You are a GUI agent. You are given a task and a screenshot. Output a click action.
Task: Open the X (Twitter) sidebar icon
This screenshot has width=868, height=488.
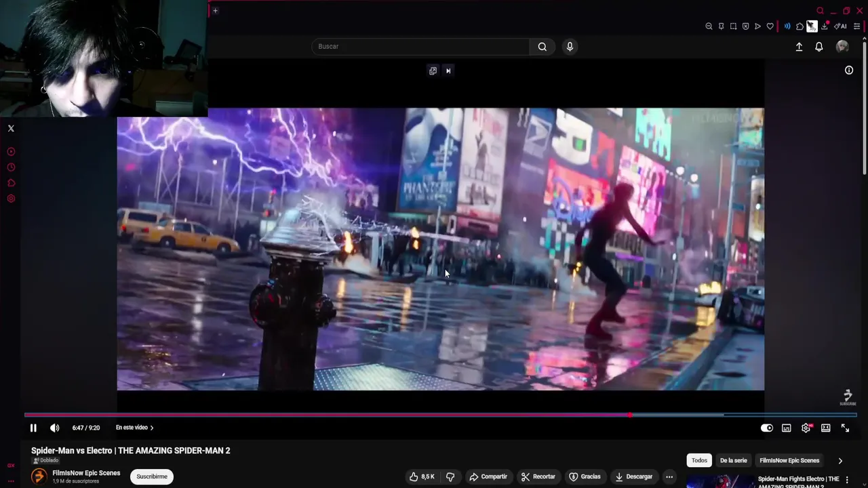coord(11,128)
